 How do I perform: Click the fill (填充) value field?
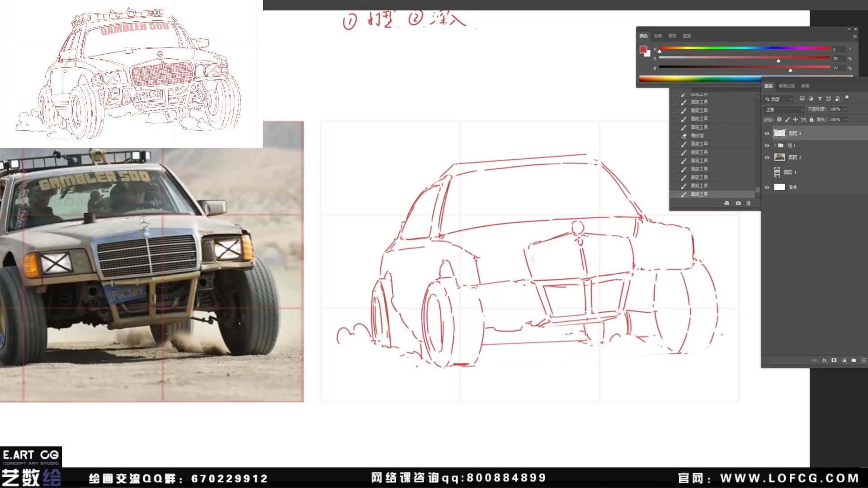[835, 120]
